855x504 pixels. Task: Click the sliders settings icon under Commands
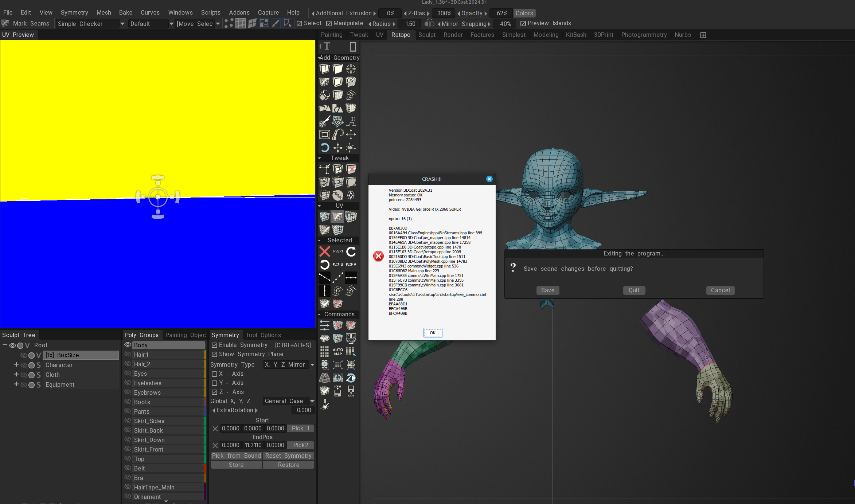point(324,325)
